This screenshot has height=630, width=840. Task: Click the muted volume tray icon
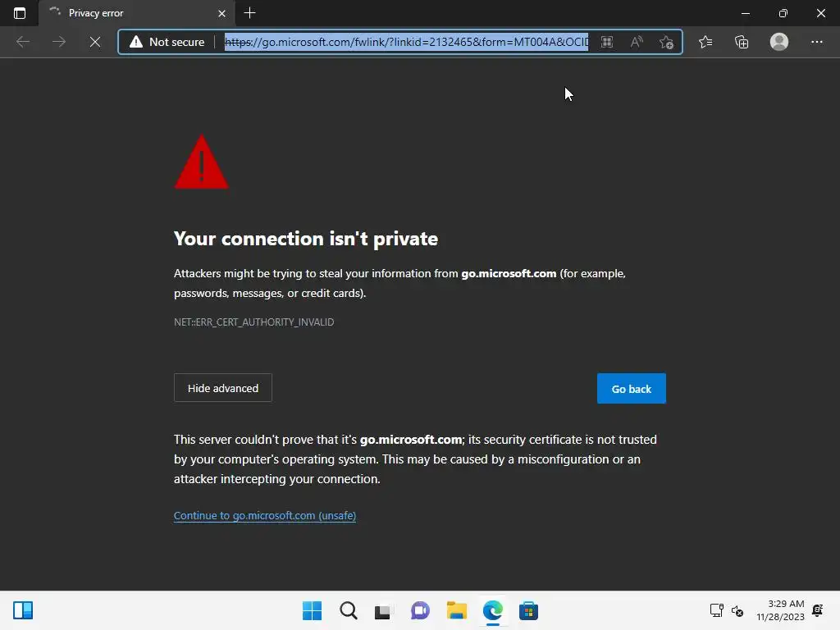coord(737,610)
